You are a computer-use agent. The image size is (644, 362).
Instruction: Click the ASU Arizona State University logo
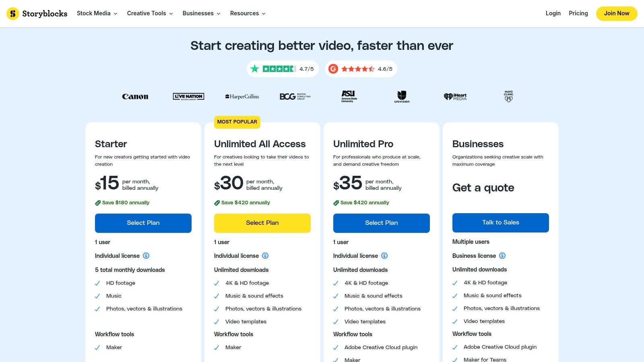[349, 97]
